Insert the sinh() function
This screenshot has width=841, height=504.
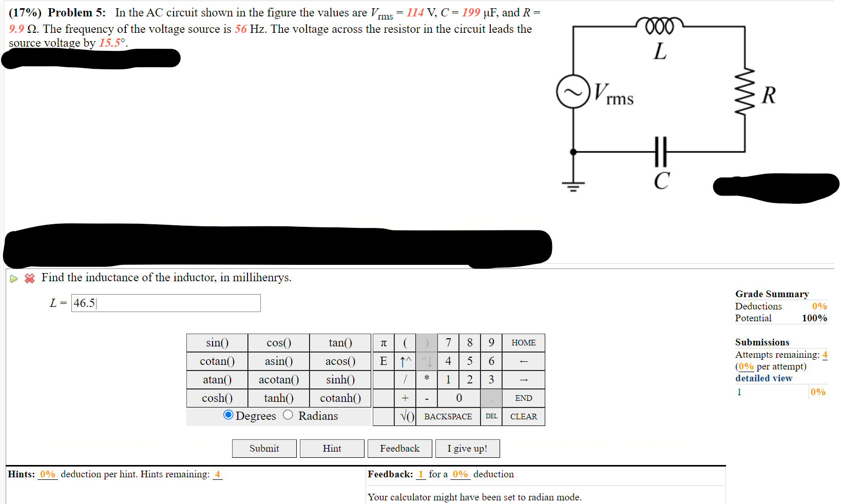[x=340, y=380]
